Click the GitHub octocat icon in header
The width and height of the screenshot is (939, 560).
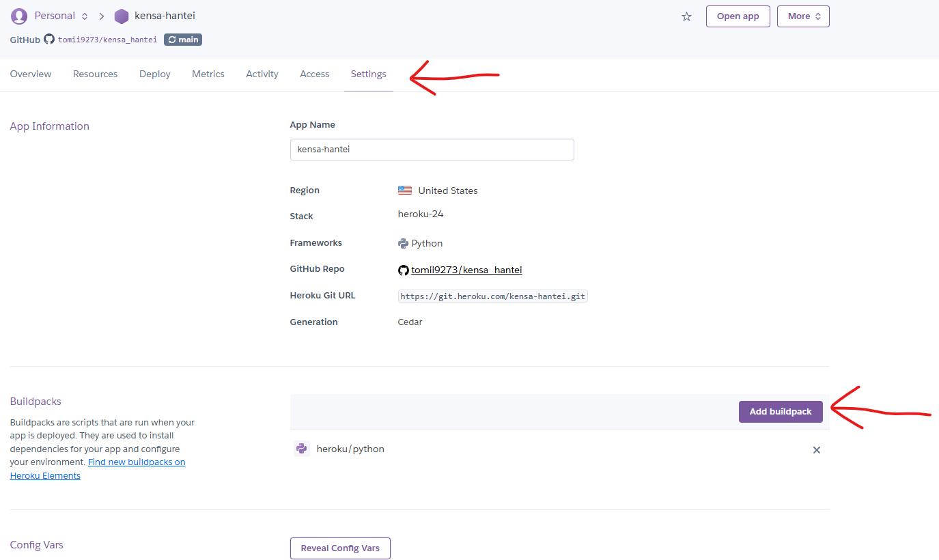pos(49,39)
